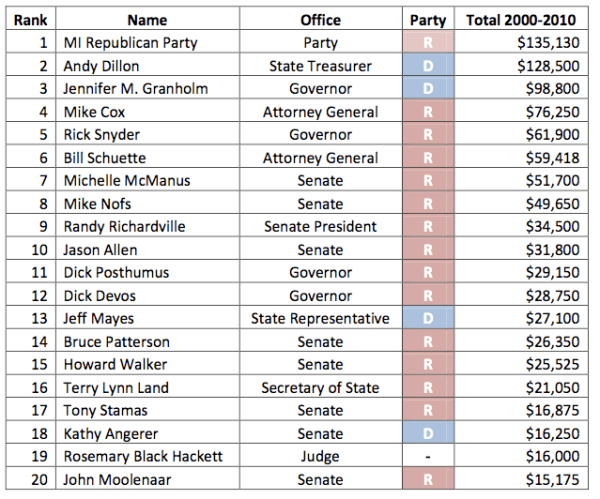Click Andy Dillon's blue party cell

tap(428, 66)
